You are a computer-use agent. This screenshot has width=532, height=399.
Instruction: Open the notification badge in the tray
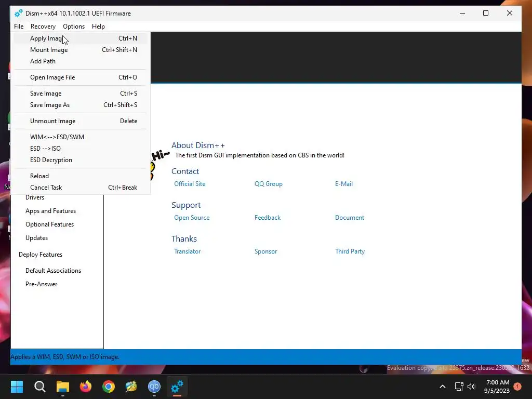pyautogui.click(x=517, y=387)
